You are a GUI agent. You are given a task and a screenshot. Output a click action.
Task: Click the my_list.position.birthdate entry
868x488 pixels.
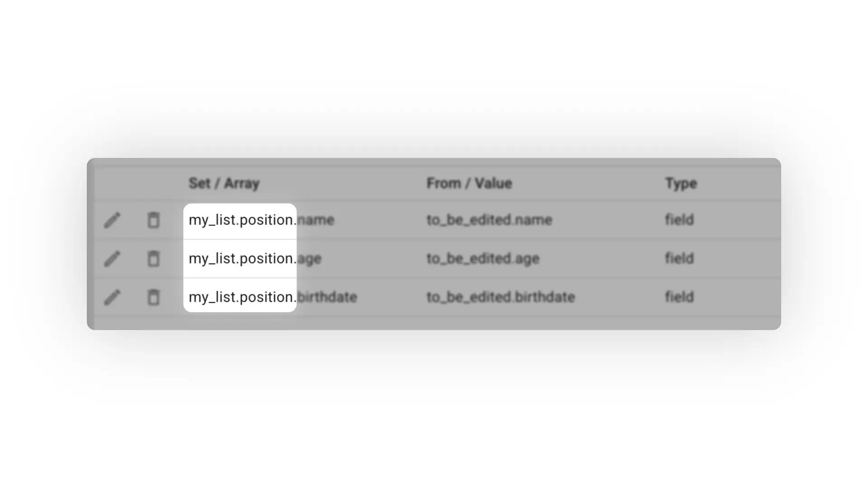[273, 297]
